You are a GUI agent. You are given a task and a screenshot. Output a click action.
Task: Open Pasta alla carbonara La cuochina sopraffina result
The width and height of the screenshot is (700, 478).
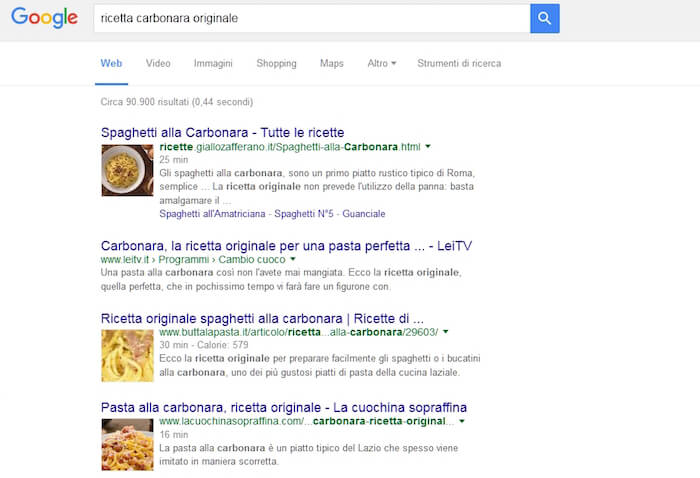pyautogui.click(x=284, y=407)
